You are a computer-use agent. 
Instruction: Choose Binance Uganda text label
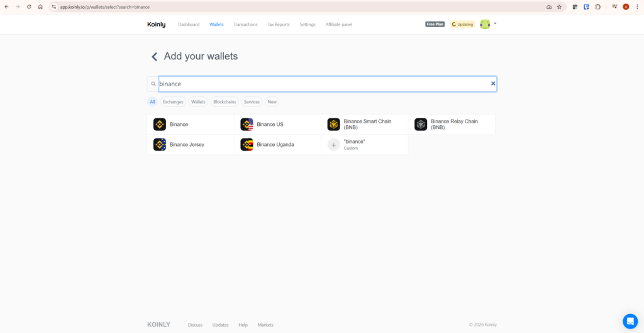[275, 144]
